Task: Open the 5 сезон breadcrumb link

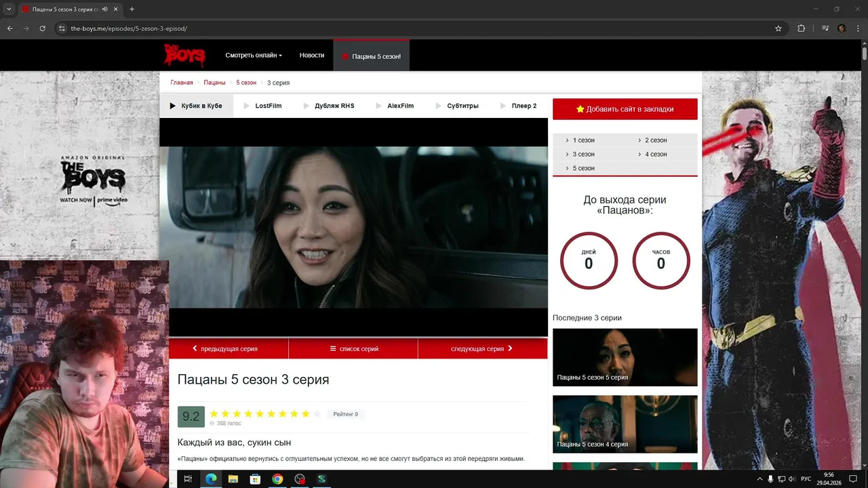Action: pos(246,83)
